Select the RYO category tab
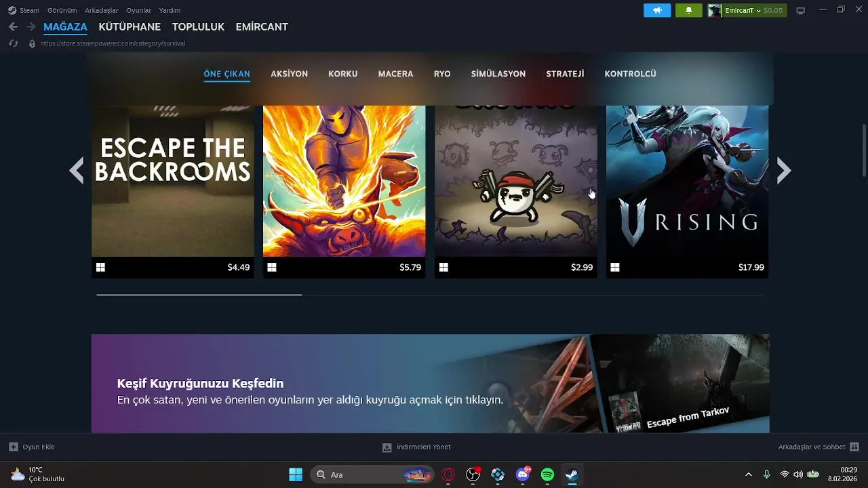868x488 pixels. [x=442, y=74]
